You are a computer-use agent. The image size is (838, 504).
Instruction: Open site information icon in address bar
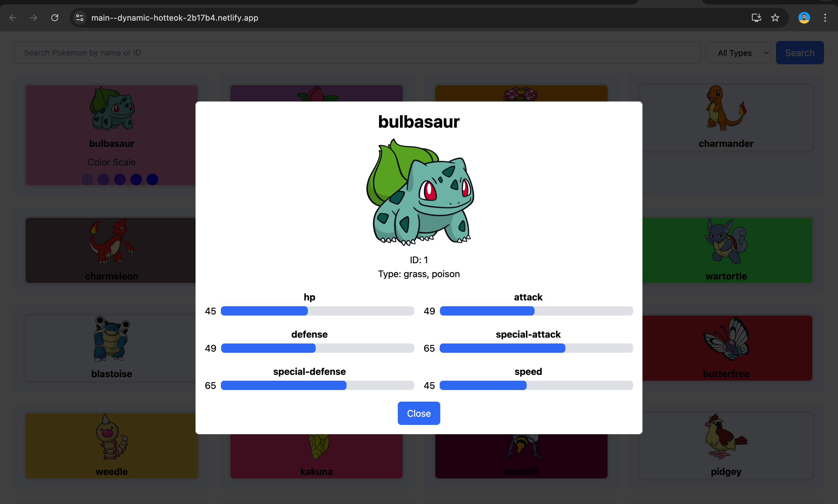point(80,18)
